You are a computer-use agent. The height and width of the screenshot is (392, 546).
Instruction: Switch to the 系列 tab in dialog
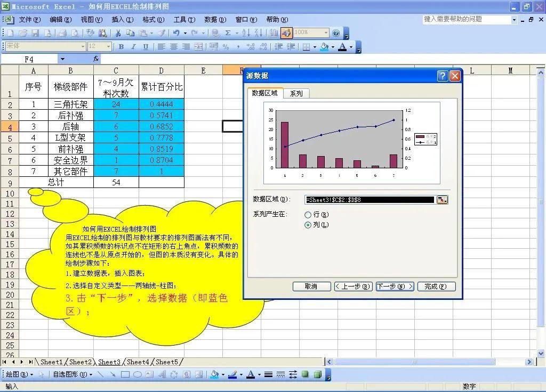296,93
